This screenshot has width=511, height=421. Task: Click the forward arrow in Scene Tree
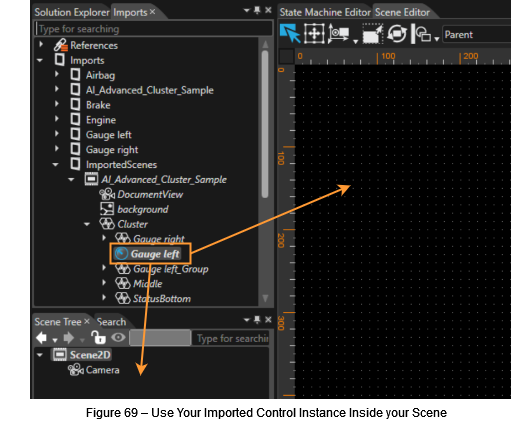[x=69, y=338]
